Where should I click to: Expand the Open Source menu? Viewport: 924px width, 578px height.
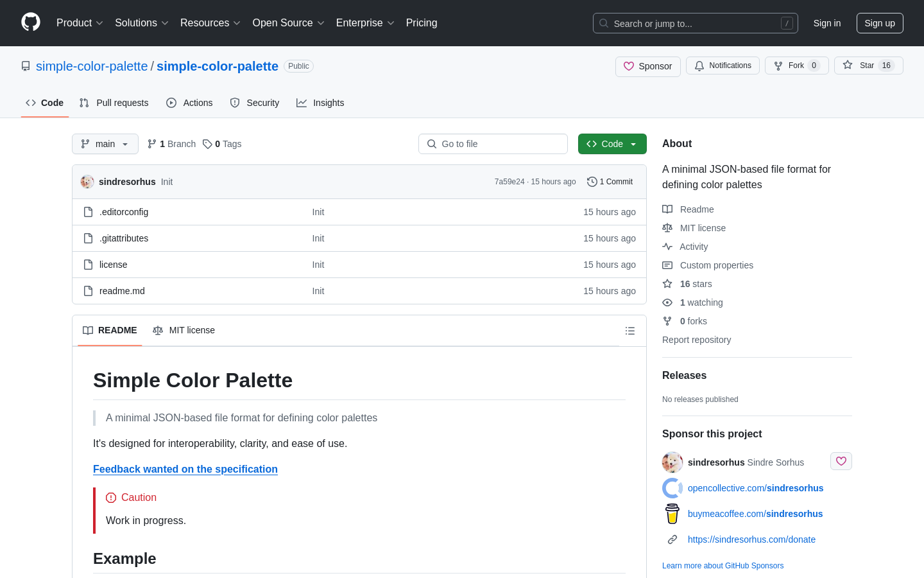click(x=289, y=23)
